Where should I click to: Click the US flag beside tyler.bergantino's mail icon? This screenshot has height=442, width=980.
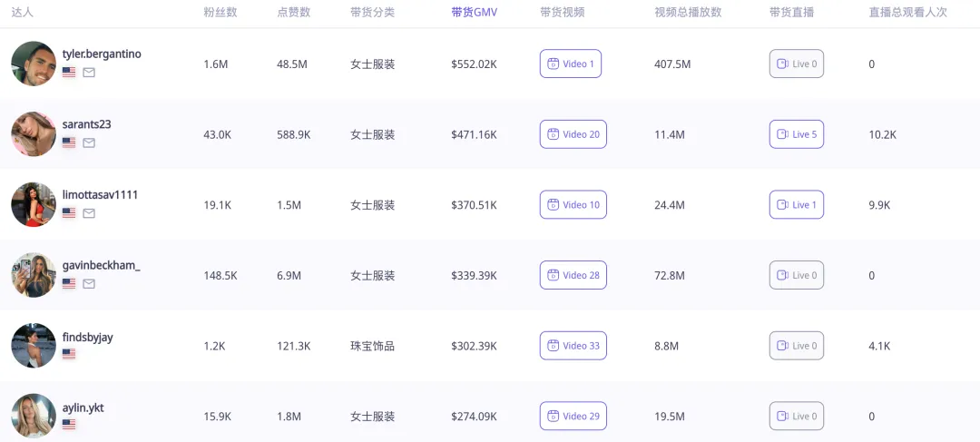tap(69, 73)
